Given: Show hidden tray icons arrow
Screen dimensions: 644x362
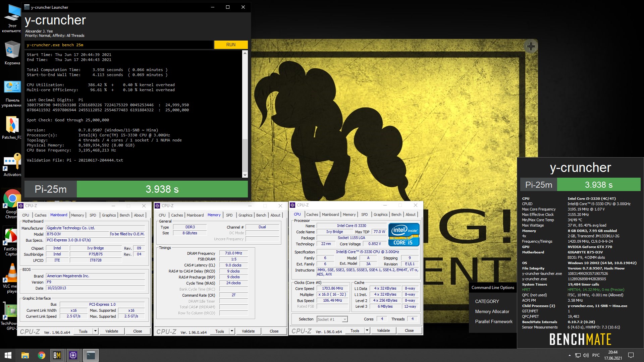Looking at the screenshot, I should pos(570,355).
